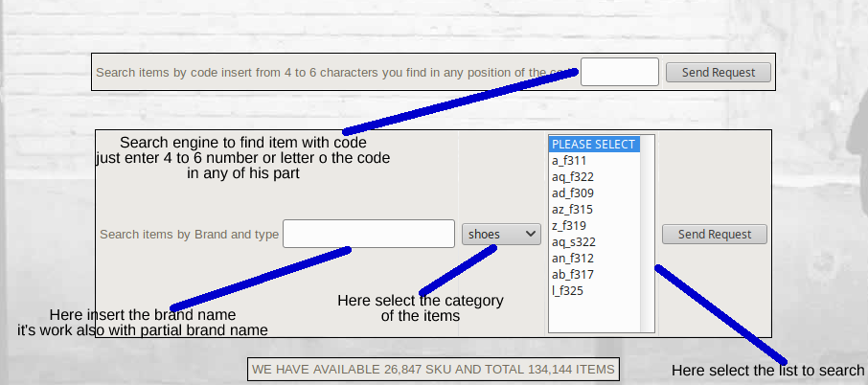Select list entry ab_f317
868x385 pixels.
573,274
